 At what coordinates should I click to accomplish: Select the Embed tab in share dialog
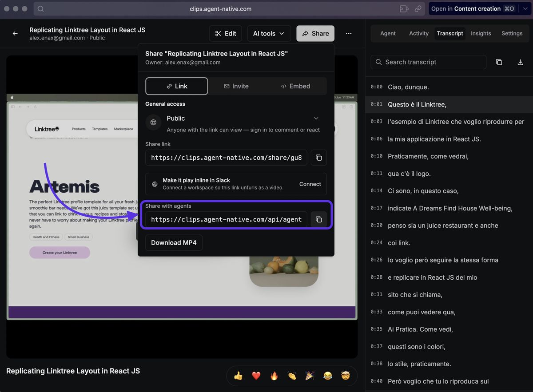[x=295, y=86]
